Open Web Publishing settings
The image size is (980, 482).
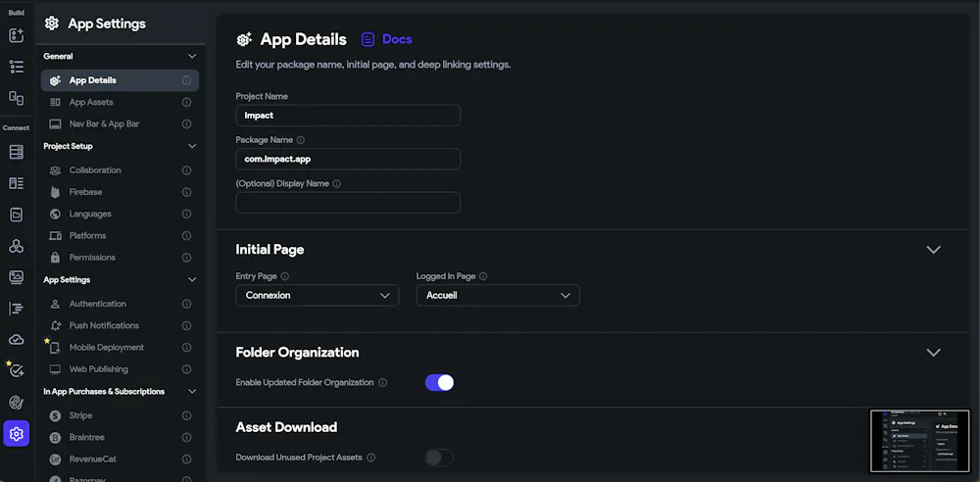(120, 368)
